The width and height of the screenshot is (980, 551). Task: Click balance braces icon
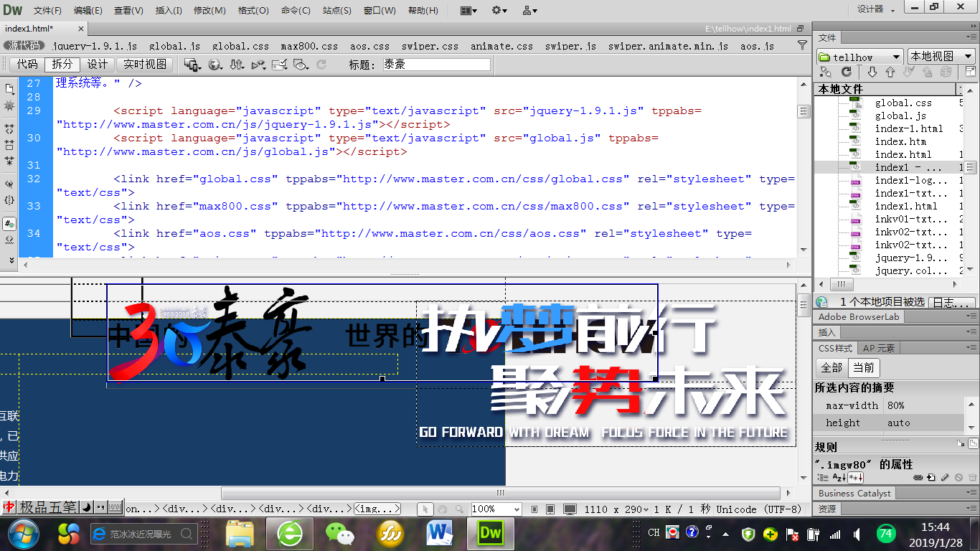(x=9, y=200)
